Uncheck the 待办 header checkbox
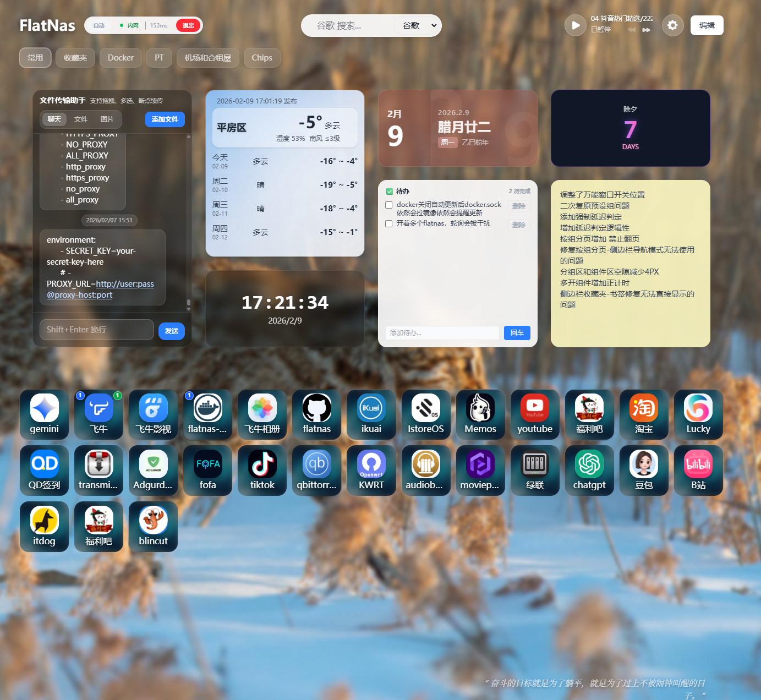 [389, 191]
